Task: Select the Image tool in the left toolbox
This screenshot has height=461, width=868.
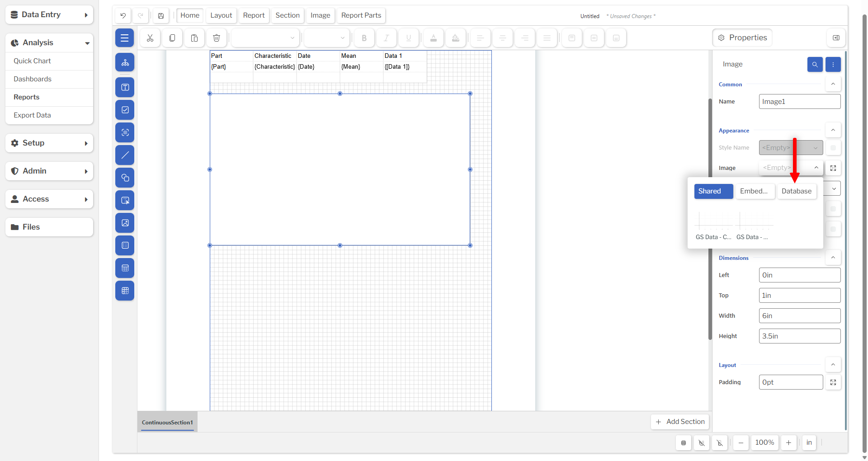Action: point(125,223)
